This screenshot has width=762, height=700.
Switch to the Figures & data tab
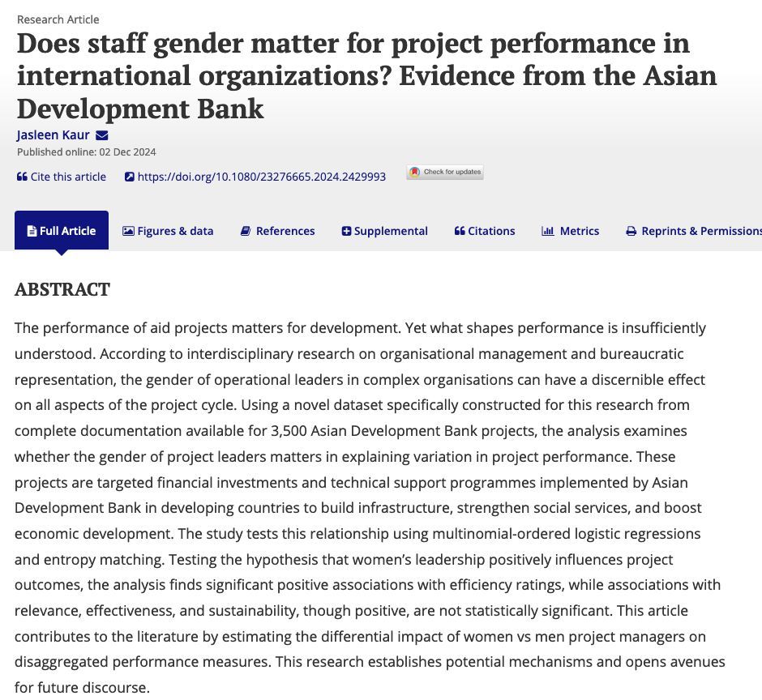coord(168,231)
